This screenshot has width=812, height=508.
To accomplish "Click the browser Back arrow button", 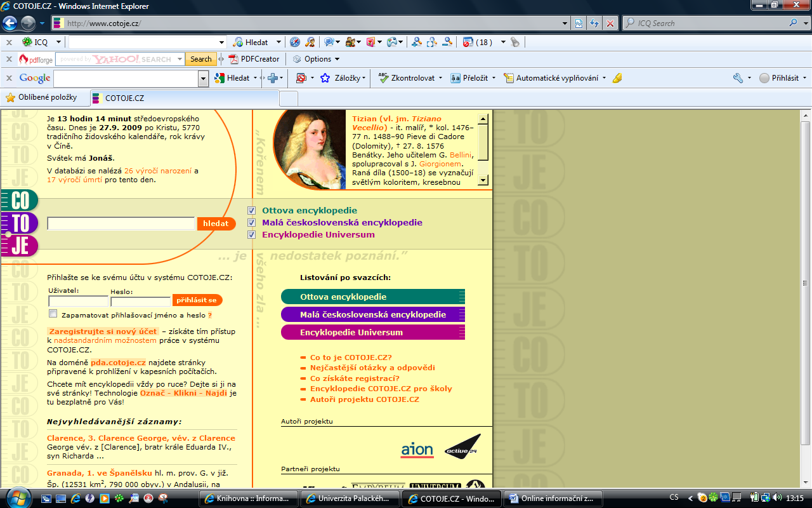I will click(x=10, y=23).
